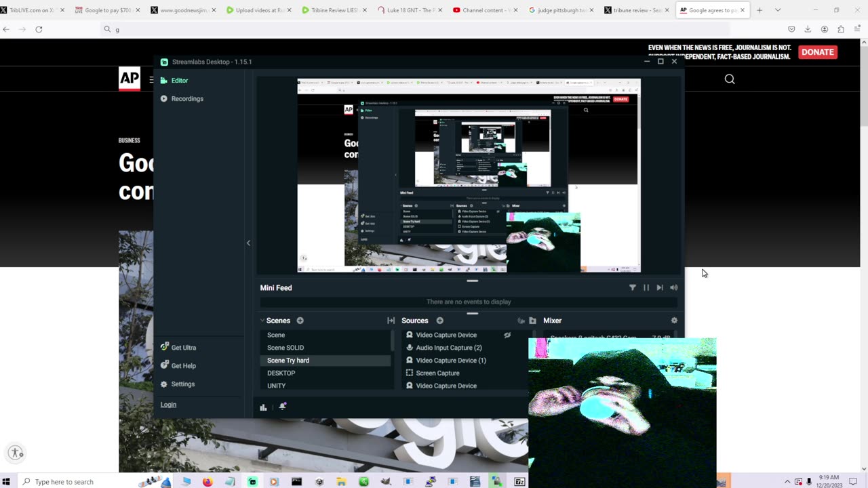868x488 pixels.
Task: Focus the browser address bar
Action: [x=414, y=29]
